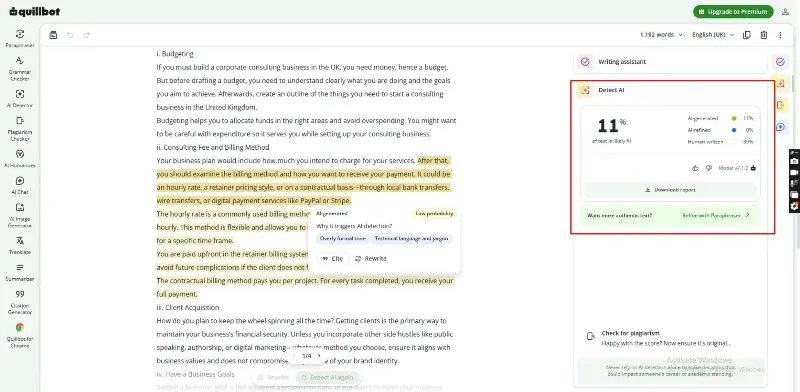The width and height of the screenshot is (800, 392).
Task: Open the three-dot more options menu
Action: click(x=780, y=35)
